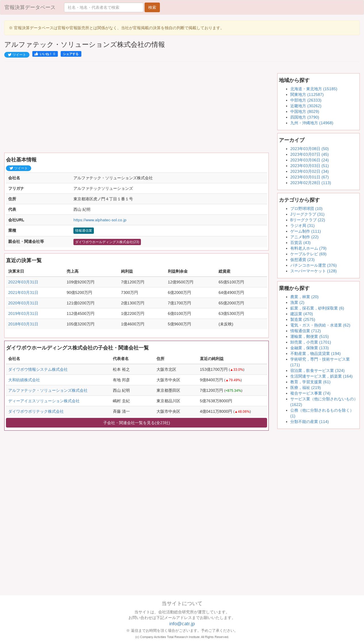Open industry 金融業，保険業 (133)
Viewport: 364px width, 642px height.
309,348
